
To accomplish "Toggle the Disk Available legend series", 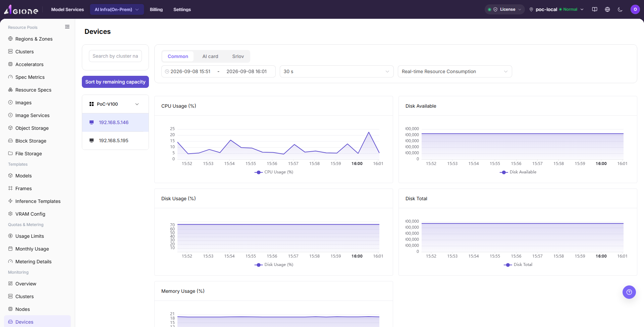I will [x=518, y=172].
